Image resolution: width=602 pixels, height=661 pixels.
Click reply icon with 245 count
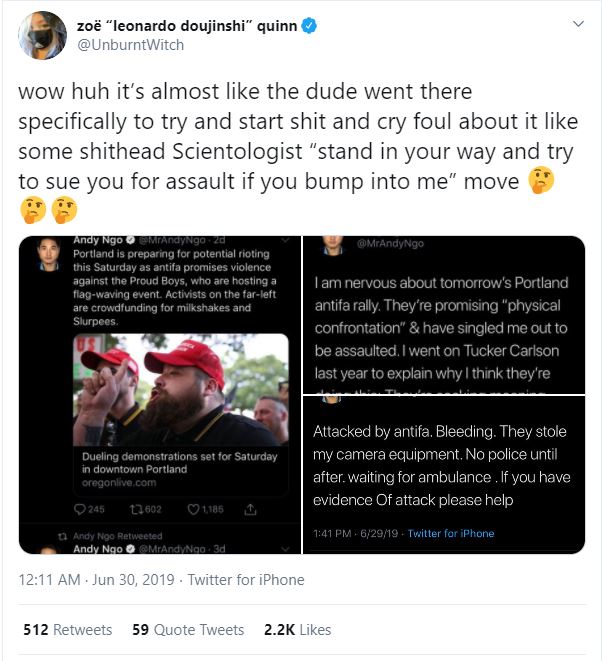90,509
